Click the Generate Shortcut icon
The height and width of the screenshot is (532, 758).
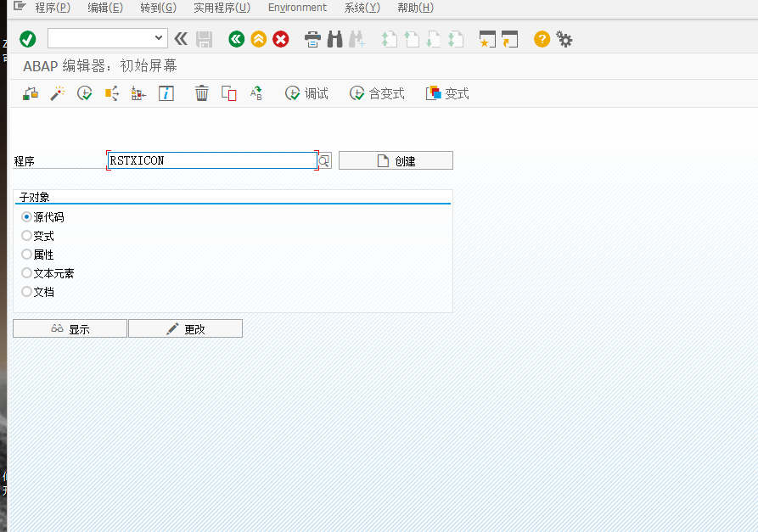(x=509, y=39)
